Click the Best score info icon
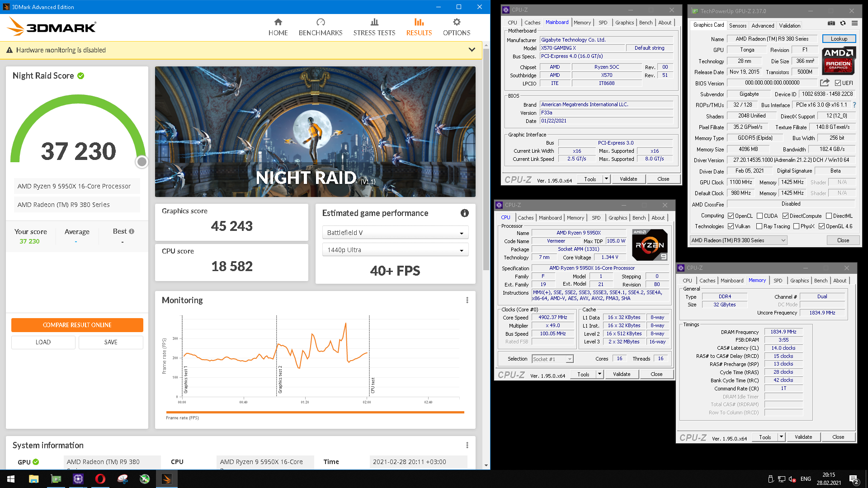 point(132,231)
